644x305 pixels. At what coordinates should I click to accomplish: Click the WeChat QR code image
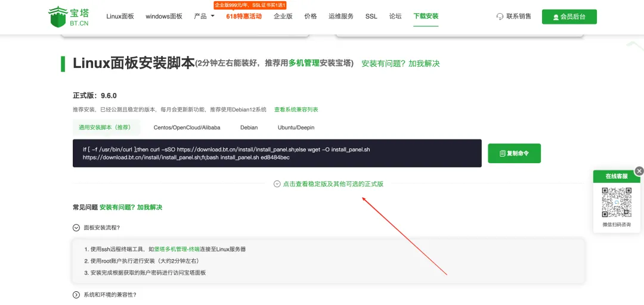tap(617, 202)
